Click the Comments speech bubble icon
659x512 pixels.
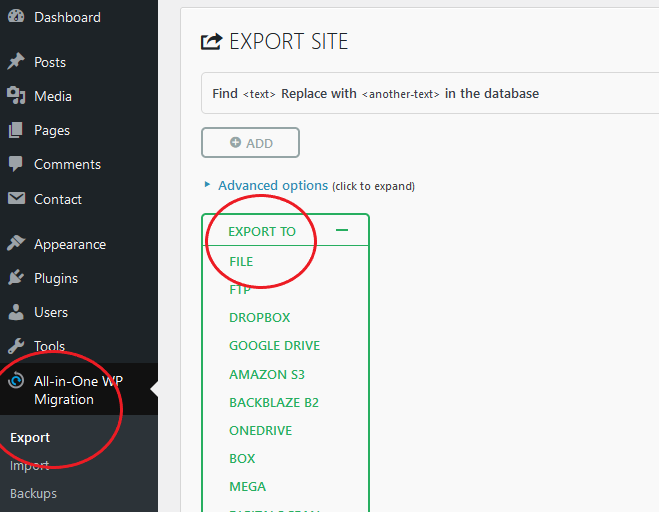click(16, 164)
